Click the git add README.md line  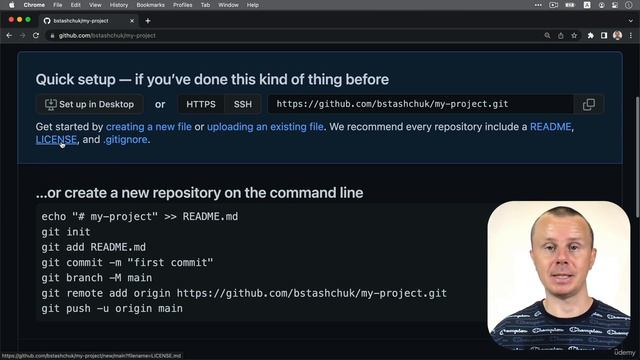[x=93, y=247]
